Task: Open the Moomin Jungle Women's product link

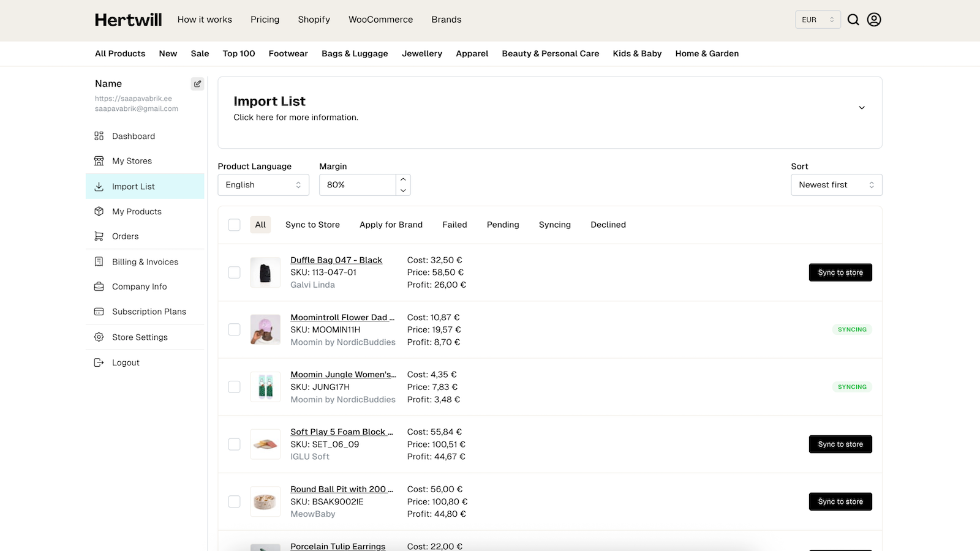Action: 343,375
